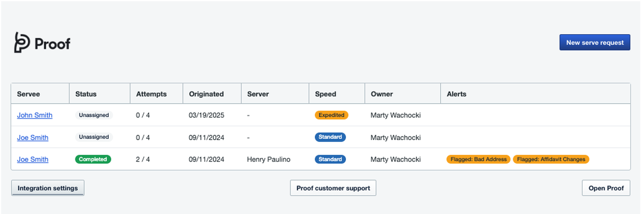Open the completed Joe Smith servee link
The height and width of the screenshot is (214, 644).
click(33, 159)
